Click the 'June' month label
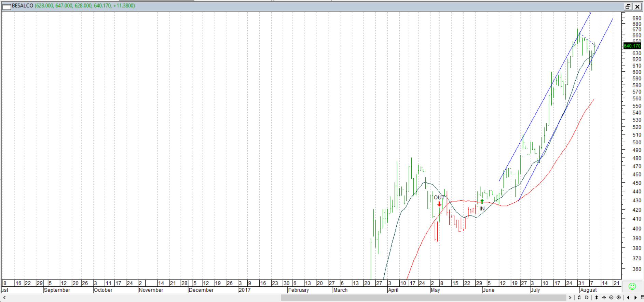The width and height of the screenshot is (644, 302). [x=489, y=290]
